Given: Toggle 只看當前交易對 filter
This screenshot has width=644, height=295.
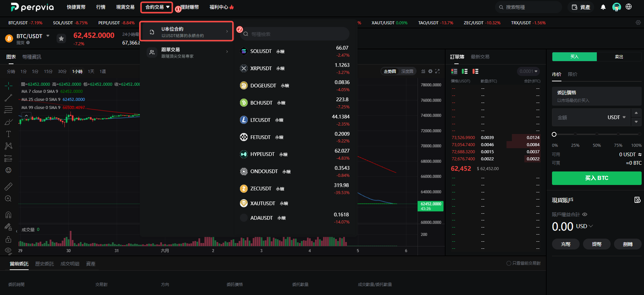Looking at the screenshot, I should pos(523,263).
